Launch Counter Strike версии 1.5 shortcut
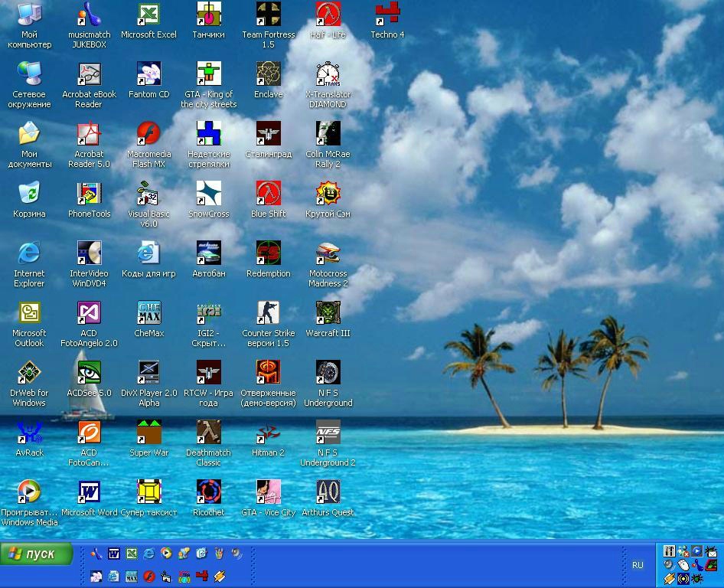 pos(268,313)
